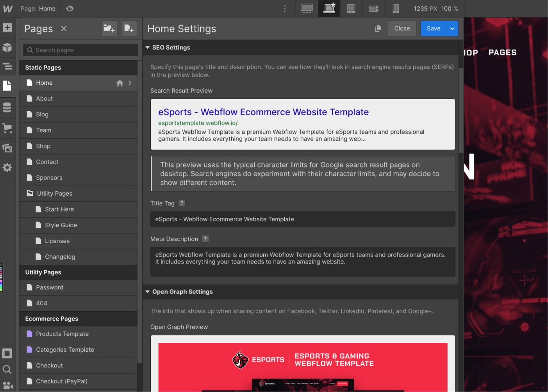
Task: Open the Symbols cube panel
Action: click(7, 48)
